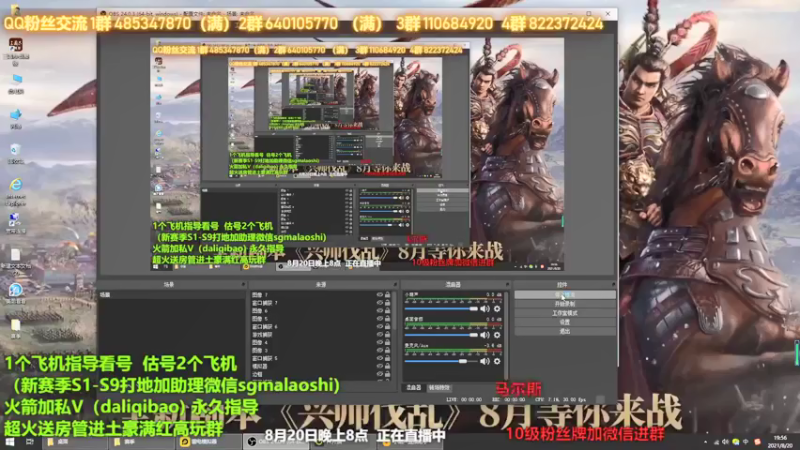Open gear settings for 桌面音频 channel
Screen dimensions: 800x450
(497, 335)
